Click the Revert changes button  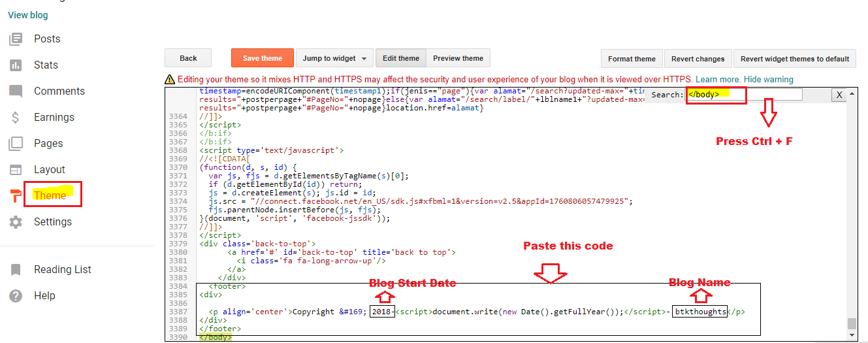tap(698, 59)
